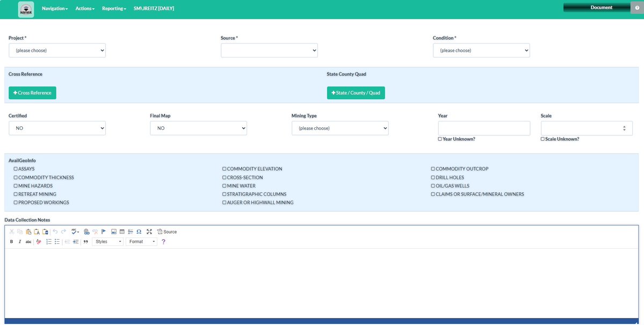Click the NMMR logo icon
This screenshot has width=644, height=325.
[26, 10]
